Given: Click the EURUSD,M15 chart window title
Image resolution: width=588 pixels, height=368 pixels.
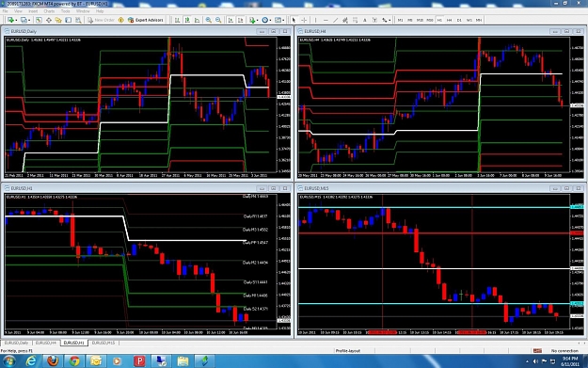Looking at the screenshot, I should tap(316, 188).
